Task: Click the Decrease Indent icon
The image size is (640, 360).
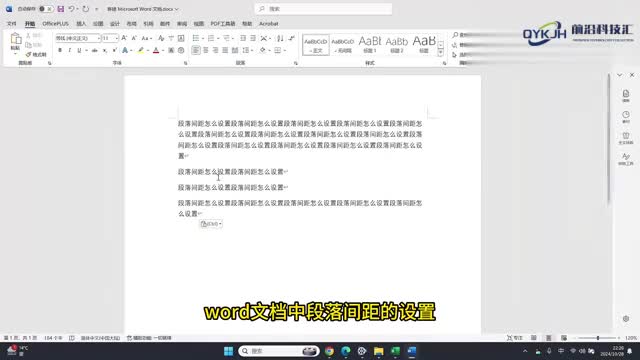Action: 243,38
